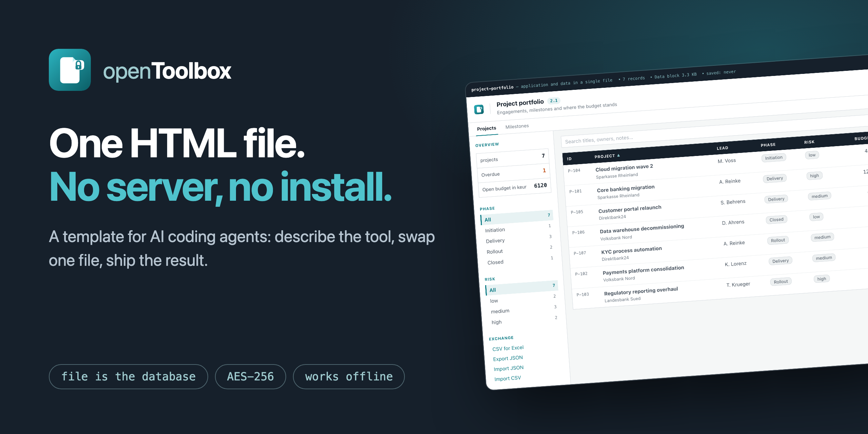The image size is (868, 434).
Task: Click the medium risk badge for P-105
Action: click(x=820, y=196)
